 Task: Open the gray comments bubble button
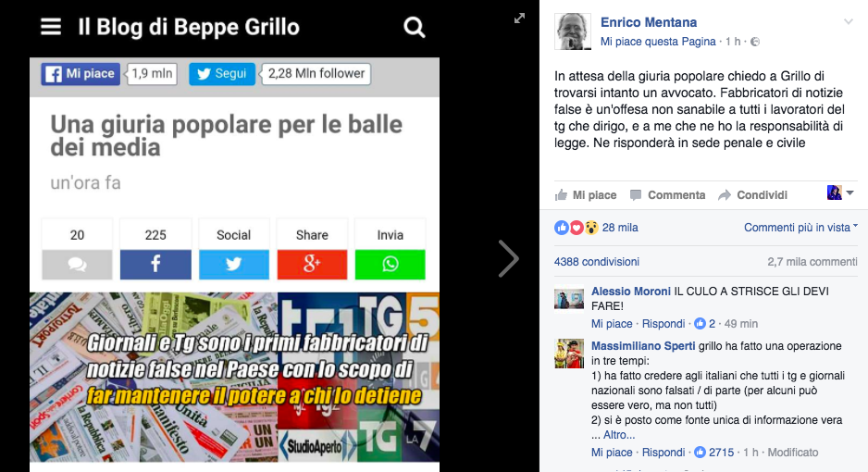click(77, 264)
